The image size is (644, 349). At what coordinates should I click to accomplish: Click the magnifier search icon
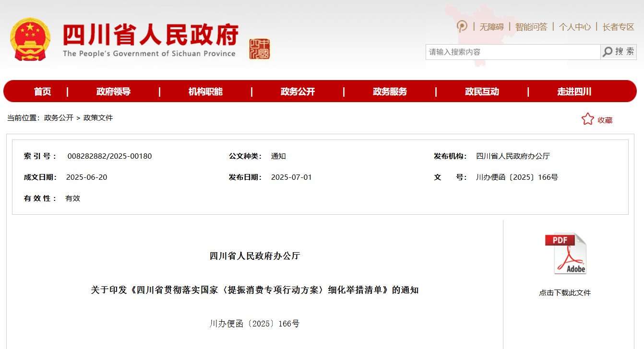click(608, 52)
